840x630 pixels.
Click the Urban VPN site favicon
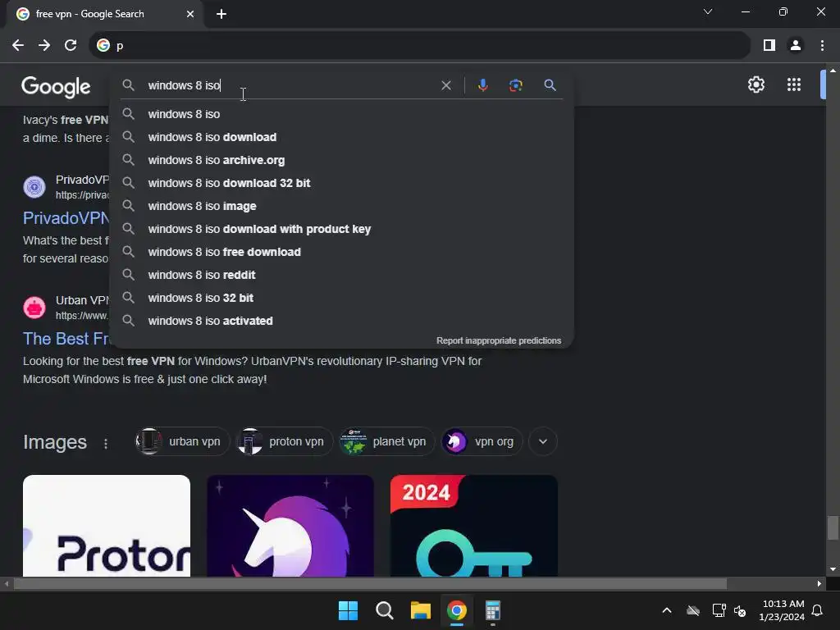click(x=34, y=308)
